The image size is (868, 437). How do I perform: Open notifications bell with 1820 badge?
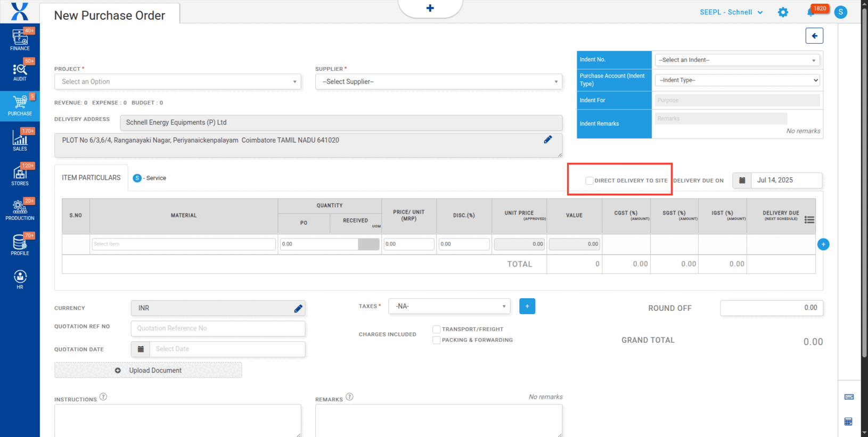[811, 12]
